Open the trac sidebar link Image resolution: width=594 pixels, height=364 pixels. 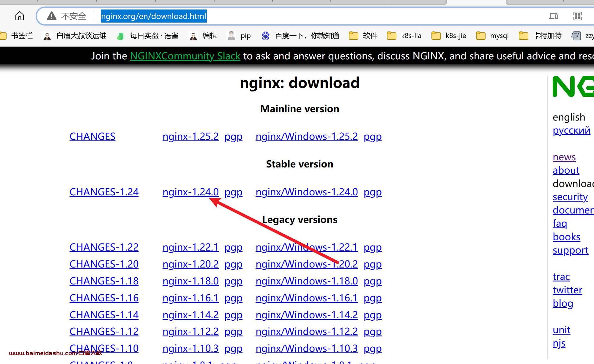(x=561, y=276)
